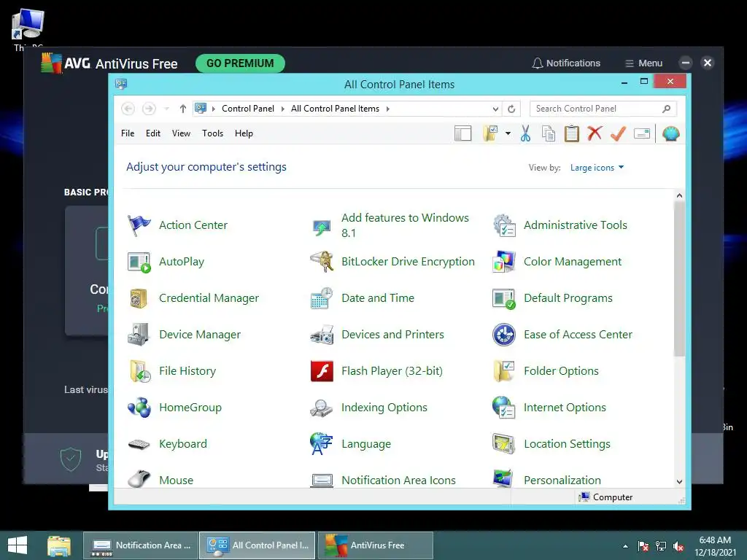Open the View by Large icons dropdown

coord(597,168)
